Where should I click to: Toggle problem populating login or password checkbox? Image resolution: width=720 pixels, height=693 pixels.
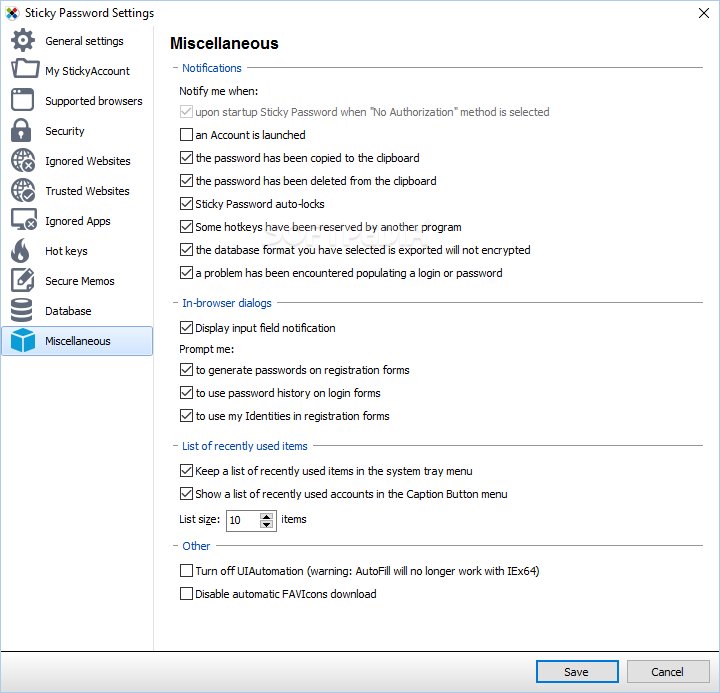coord(186,272)
